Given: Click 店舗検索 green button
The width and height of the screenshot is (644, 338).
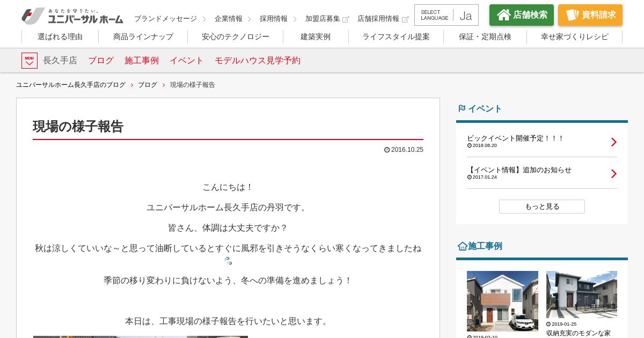Looking at the screenshot, I should tap(522, 15).
